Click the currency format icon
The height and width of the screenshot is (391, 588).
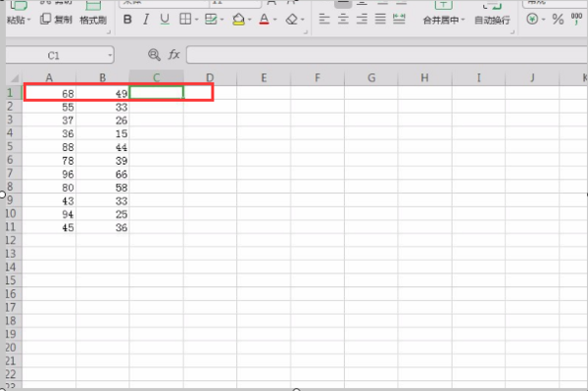pos(532,20)
